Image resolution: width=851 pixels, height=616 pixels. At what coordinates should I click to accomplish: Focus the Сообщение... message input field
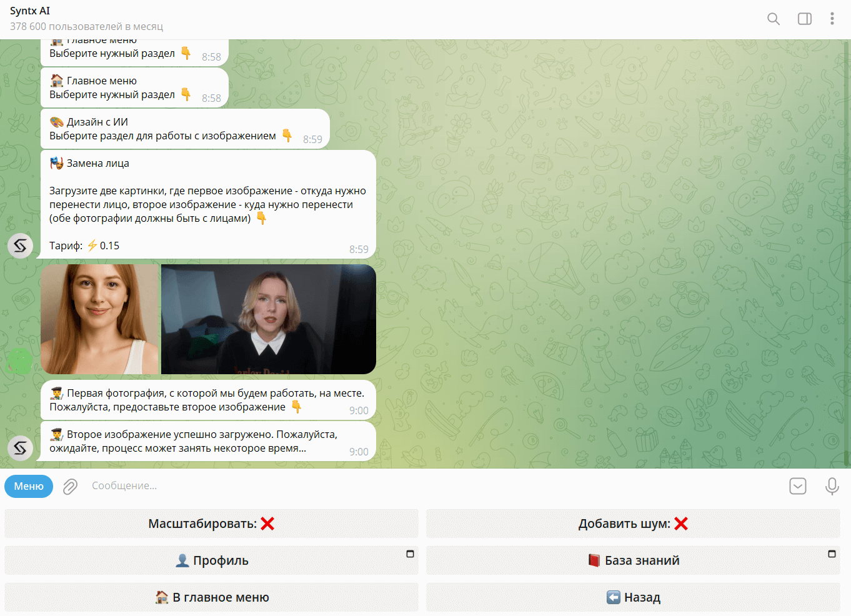click(x=434, y=486)
